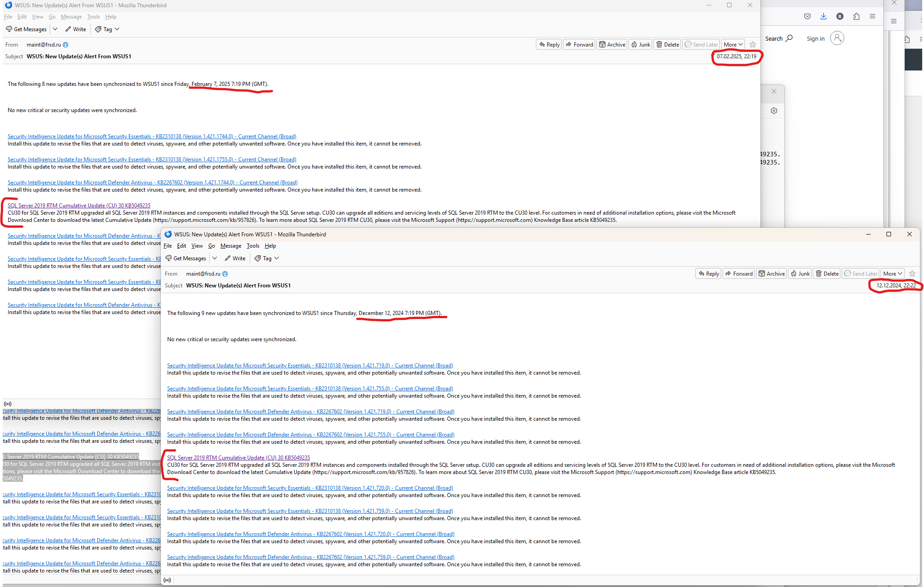Viewport: 924px width, 587px height.
Task: Mark the December email as Junk
Action: pos(800,273)
